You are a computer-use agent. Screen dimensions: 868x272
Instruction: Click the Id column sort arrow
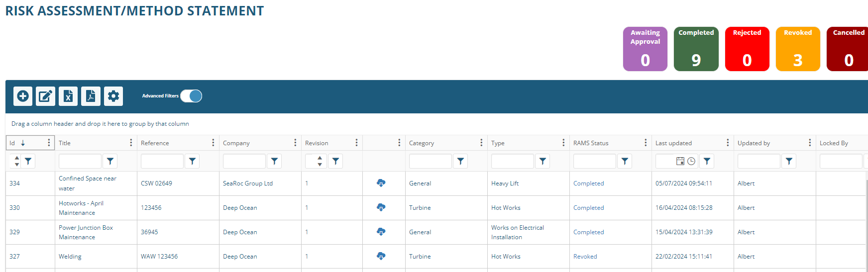click(x=23, y=143)
